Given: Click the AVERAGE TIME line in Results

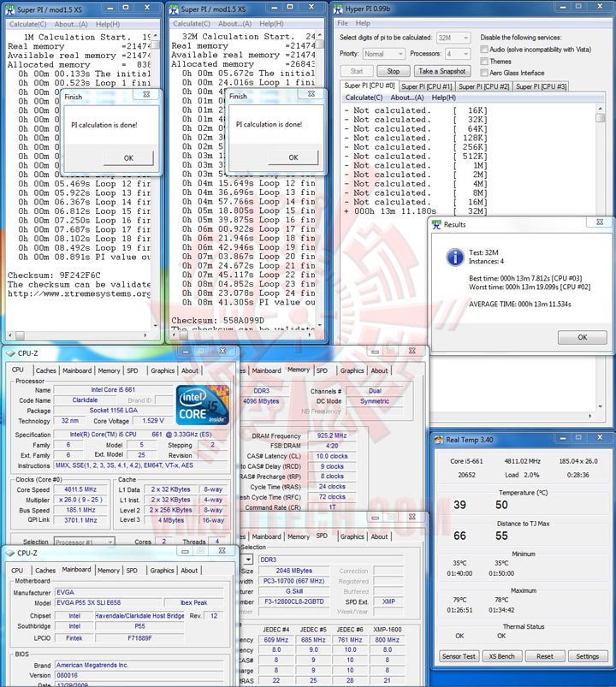Looking at the screenshot, I should pyautogui.click(x=520, y=304).
